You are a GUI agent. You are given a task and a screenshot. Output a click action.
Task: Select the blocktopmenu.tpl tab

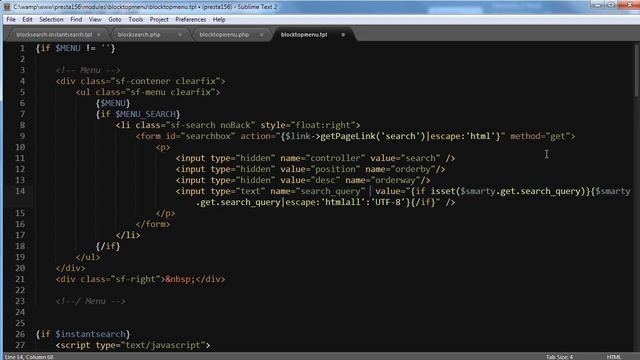pos(304,35)
